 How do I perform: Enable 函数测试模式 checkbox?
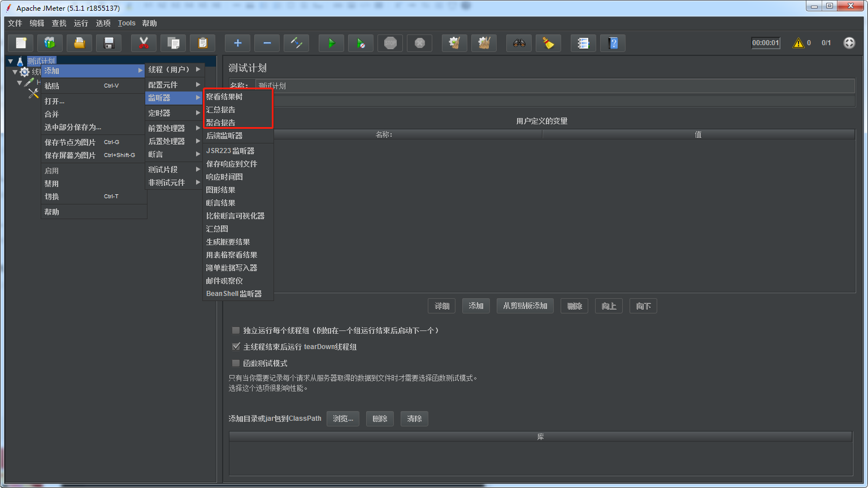coord(236,363)
